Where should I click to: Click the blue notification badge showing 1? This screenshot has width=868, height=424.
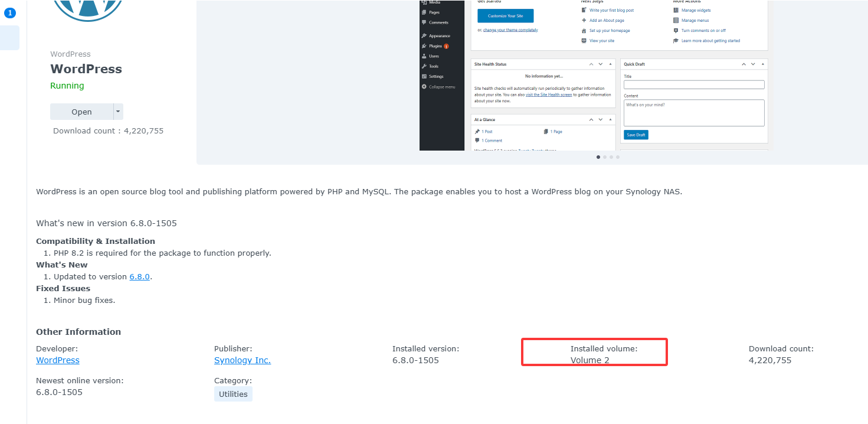pos(10,12)
